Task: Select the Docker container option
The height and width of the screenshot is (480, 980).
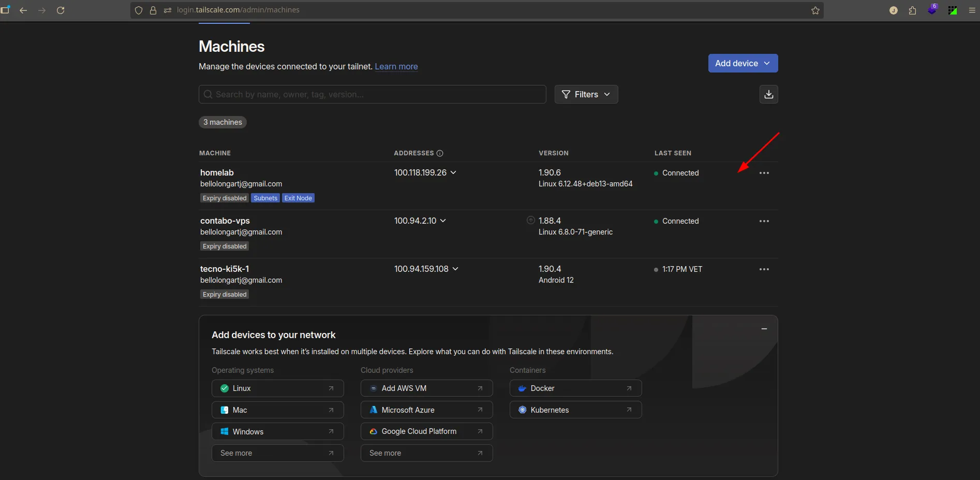Action: point(575,388)
